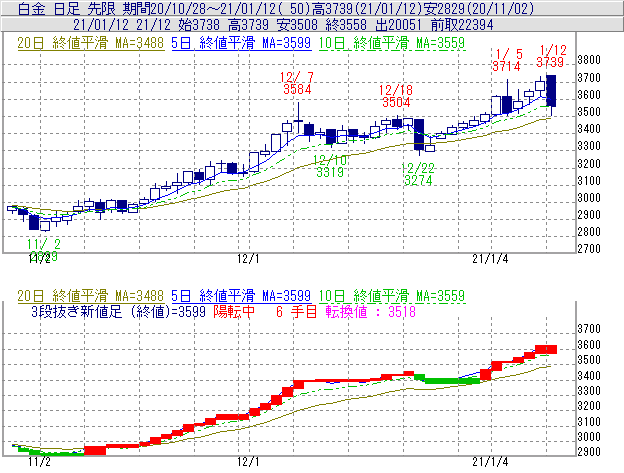The image size is (624, 473).
Task: Click the topmost red block of the lower chart
Action: pyautogui.click(x=546, y=349)
